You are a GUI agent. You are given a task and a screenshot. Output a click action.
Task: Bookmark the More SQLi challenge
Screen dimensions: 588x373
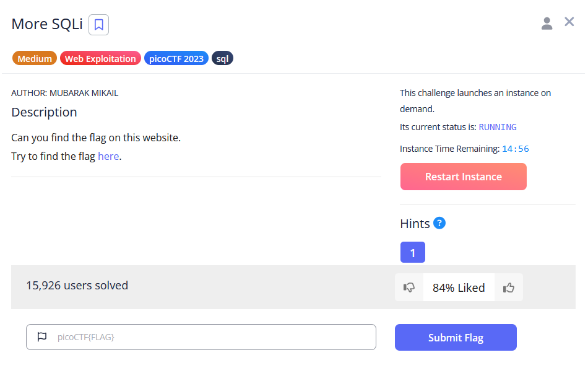[99, 25]
